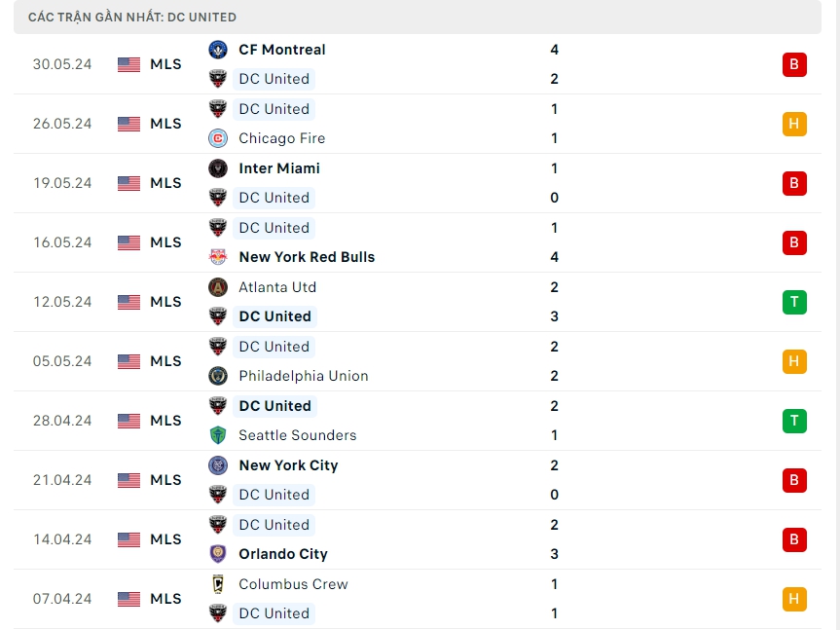
Task: Click the New York City crest
Action: coord(218,465)
